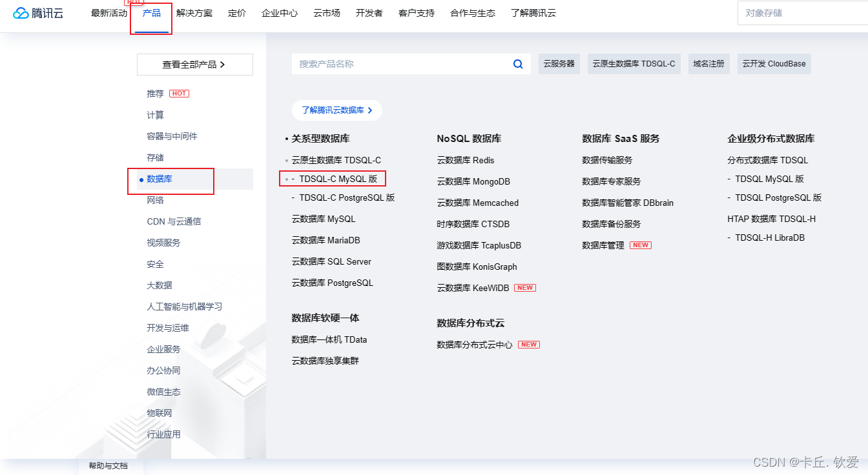
Task: Select 大数据 category
Action: (160, 285)
